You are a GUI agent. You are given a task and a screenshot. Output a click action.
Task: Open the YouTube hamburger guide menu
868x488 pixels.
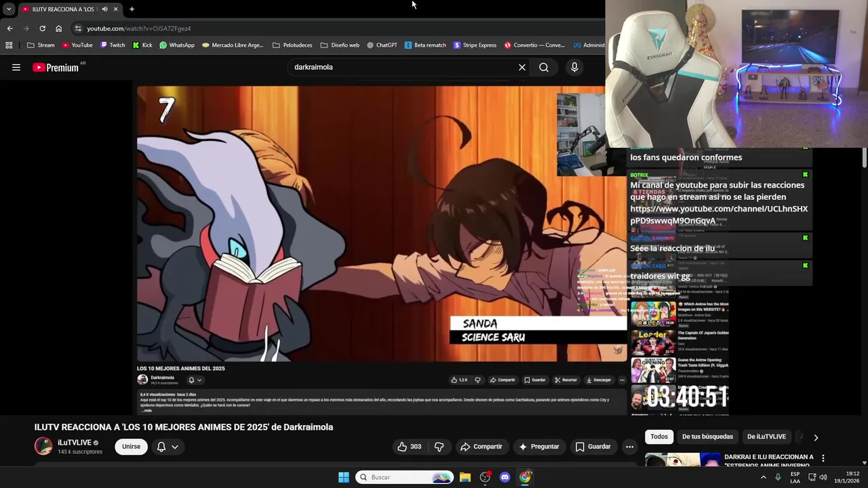point(16,67)
